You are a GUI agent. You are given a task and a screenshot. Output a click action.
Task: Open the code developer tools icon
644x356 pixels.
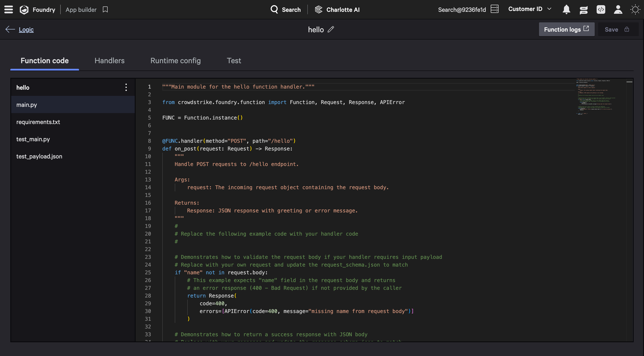coord(601,9)
